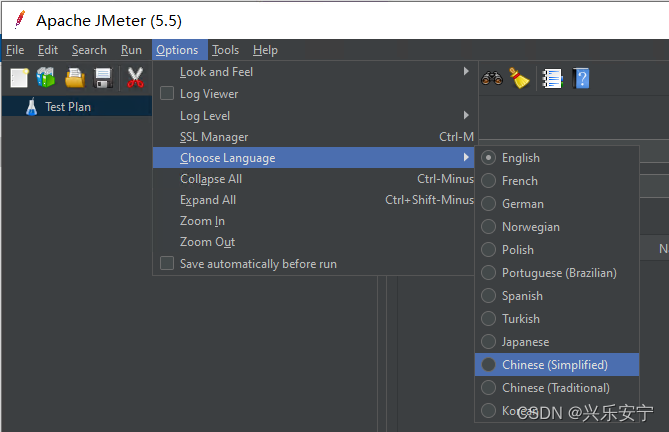Toggle the Log Viewer checkbox

coord(167,93)
